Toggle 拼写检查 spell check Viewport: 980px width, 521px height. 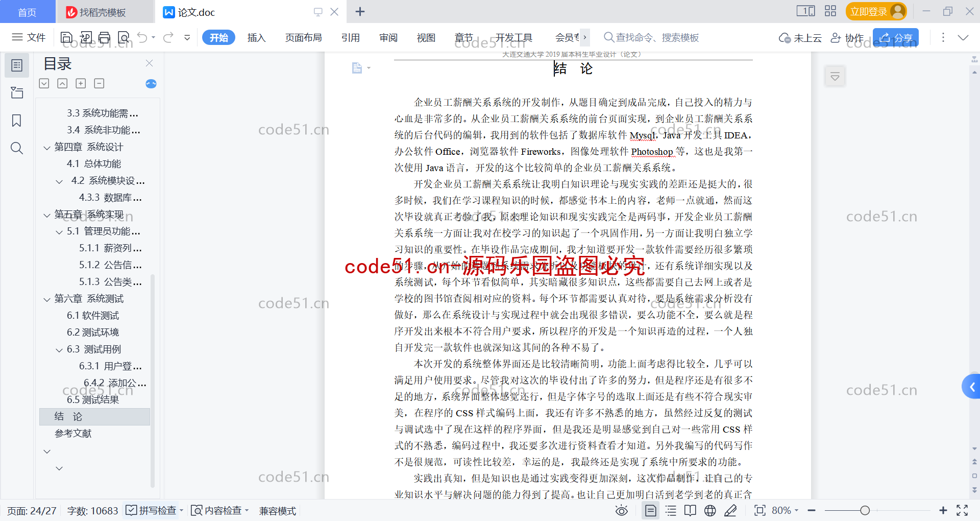pos(154,510)
